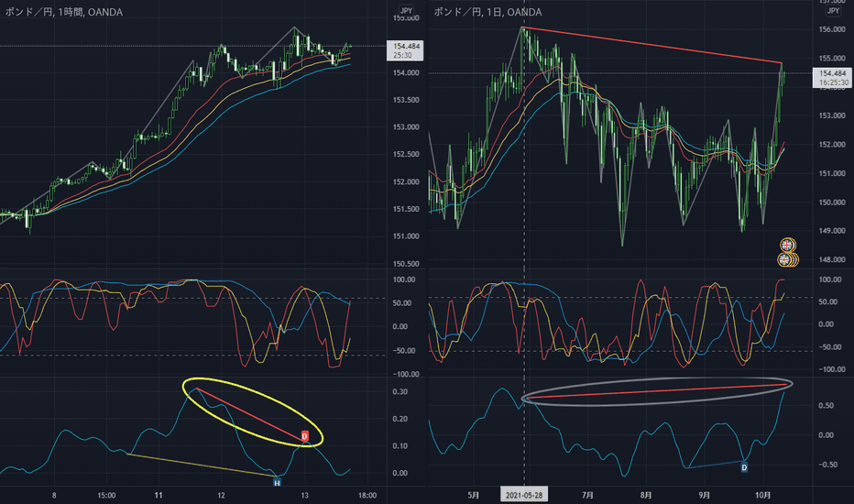The height and width of the screenshot is (504, 854).
Task: Click the 13 date on hourly time axis
Action: coord(304,495)
